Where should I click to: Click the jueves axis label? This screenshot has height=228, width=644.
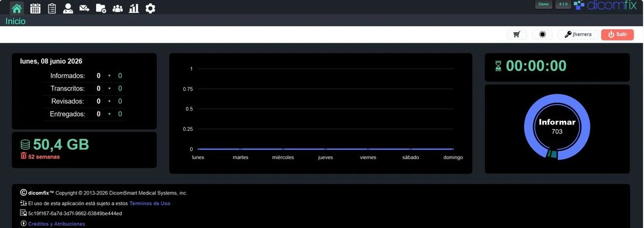coord(326,157)
